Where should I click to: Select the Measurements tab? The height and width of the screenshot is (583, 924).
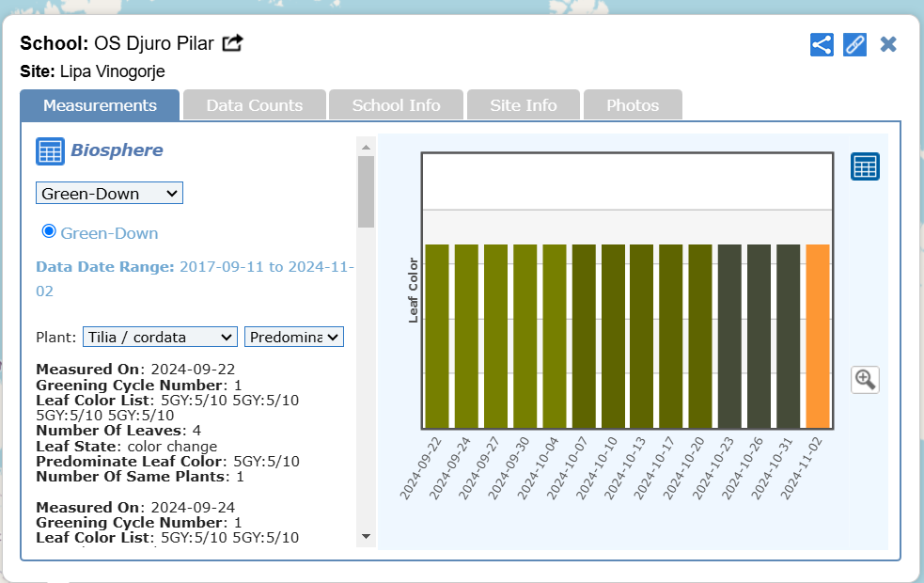tap(100, 105)
